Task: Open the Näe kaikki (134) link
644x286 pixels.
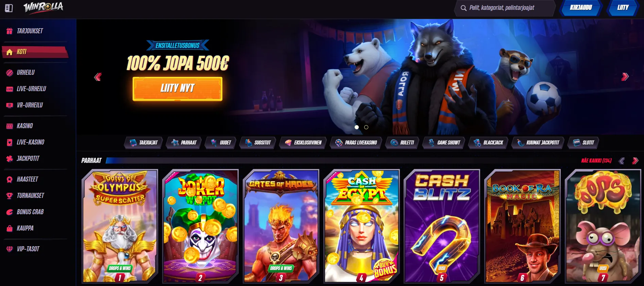Action: point(596,161)
